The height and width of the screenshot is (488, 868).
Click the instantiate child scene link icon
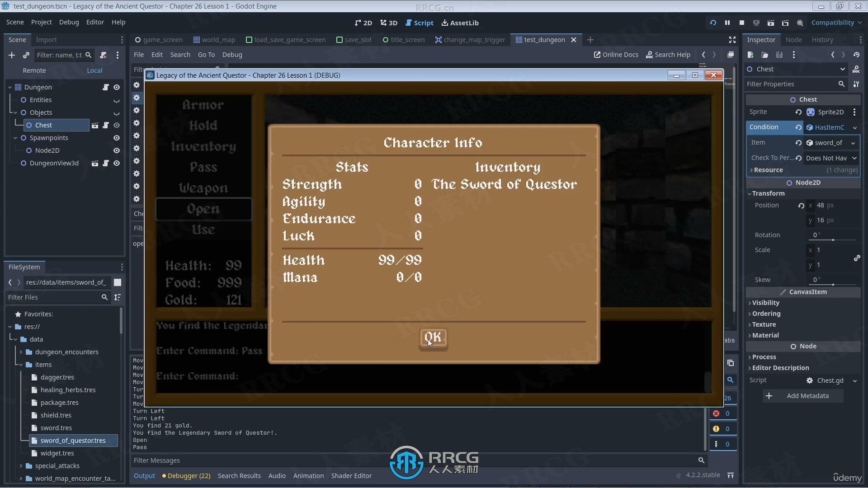pyautogui.click(x=26, y=55)
